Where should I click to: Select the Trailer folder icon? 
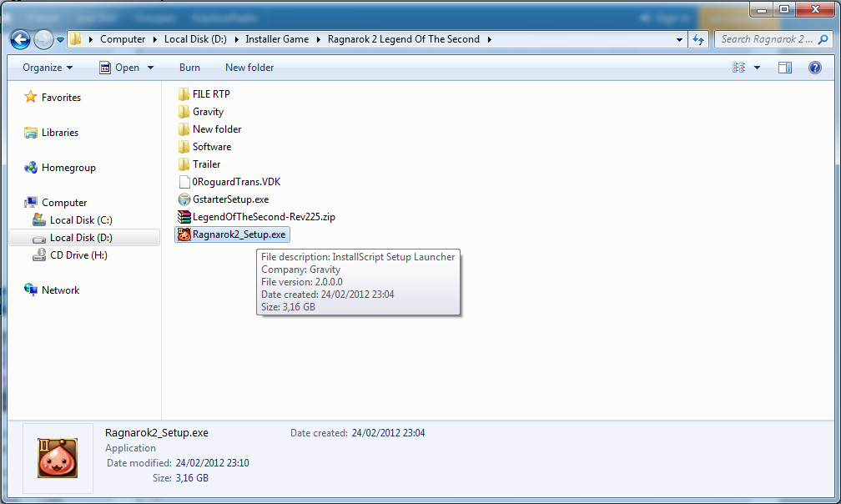pyautogui.click(x=184, y=164)
